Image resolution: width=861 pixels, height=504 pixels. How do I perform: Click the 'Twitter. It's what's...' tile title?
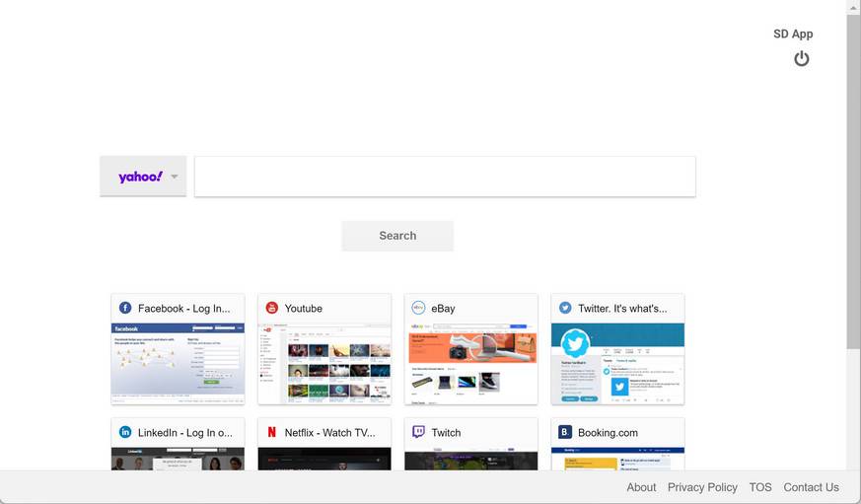[x=622, y=309]
